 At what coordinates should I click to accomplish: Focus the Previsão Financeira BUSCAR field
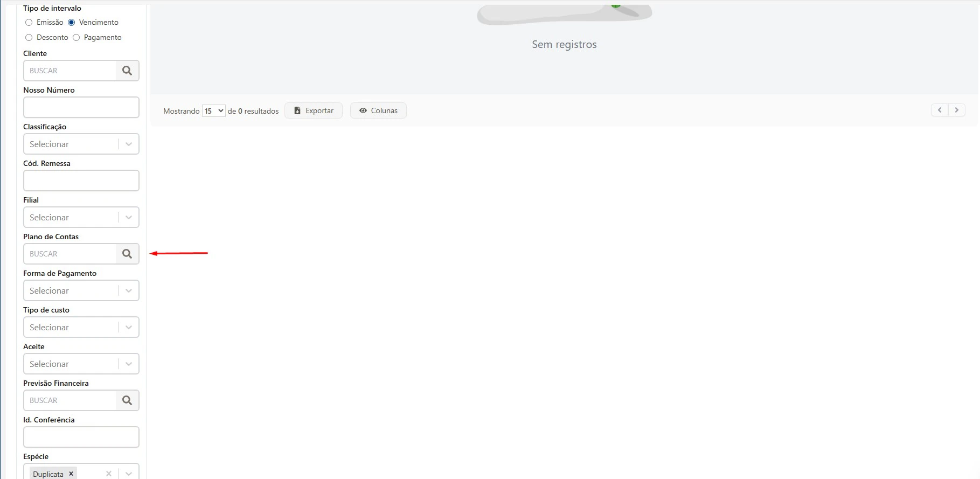pos(70,400)
